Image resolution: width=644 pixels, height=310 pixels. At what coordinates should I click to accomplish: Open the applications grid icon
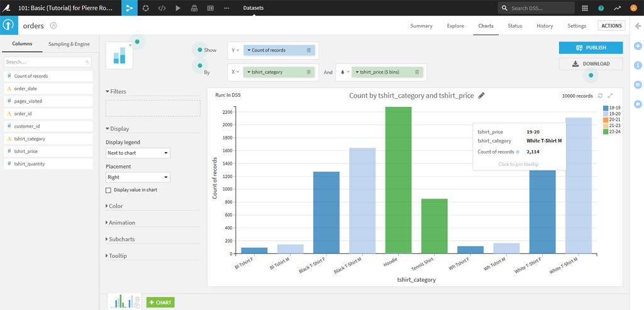pyautogui.click(x=585, y=8)
